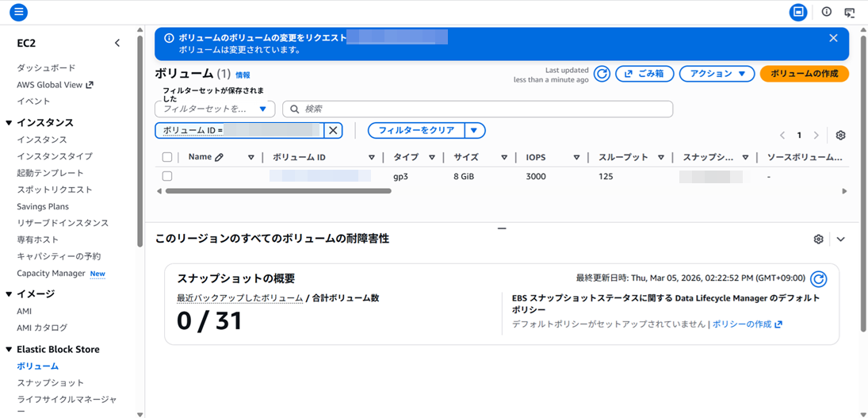Expand the saved filter set dropdown
Viewport: 868px width, 418px height.
coord(215,109)
